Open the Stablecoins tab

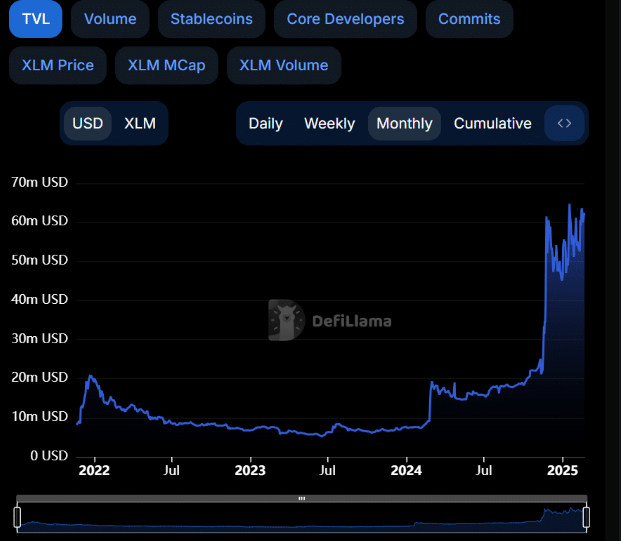coord(211,19)
